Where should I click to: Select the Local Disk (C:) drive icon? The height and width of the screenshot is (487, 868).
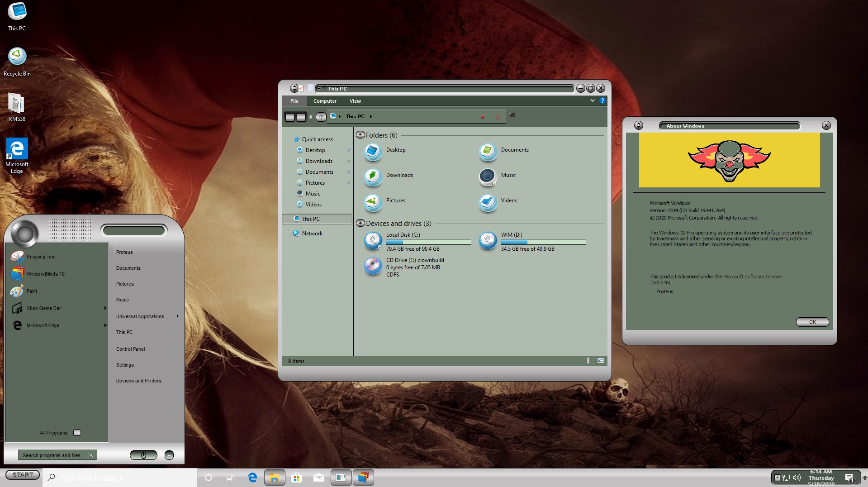tap(373, 241)
